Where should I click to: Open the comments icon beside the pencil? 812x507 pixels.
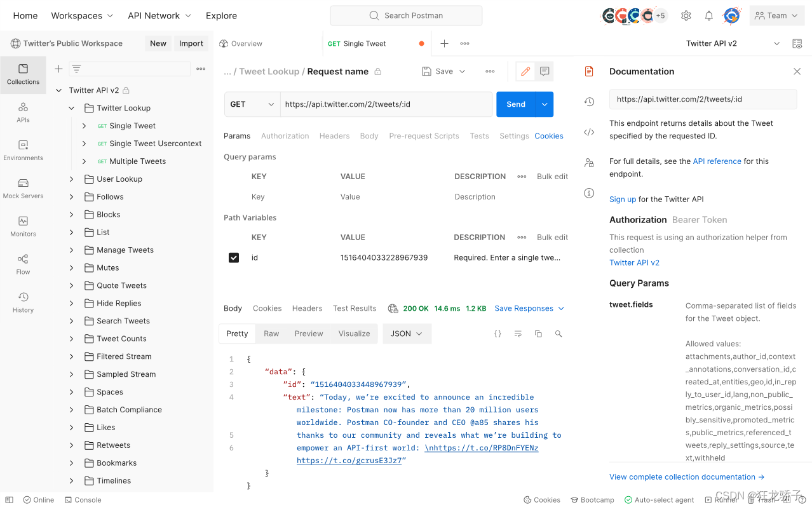tap(545, 72)
